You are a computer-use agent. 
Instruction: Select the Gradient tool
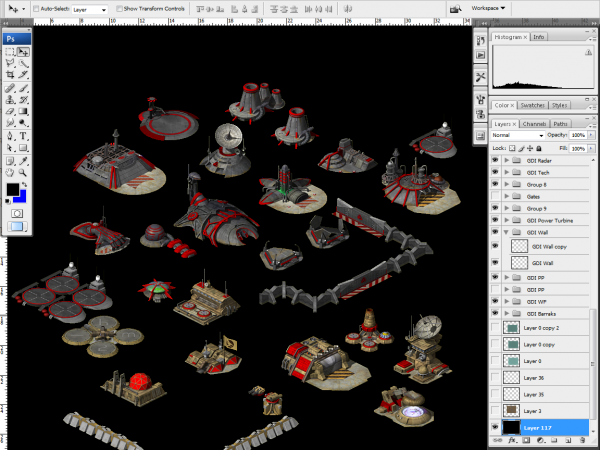(x=23, y=111)
